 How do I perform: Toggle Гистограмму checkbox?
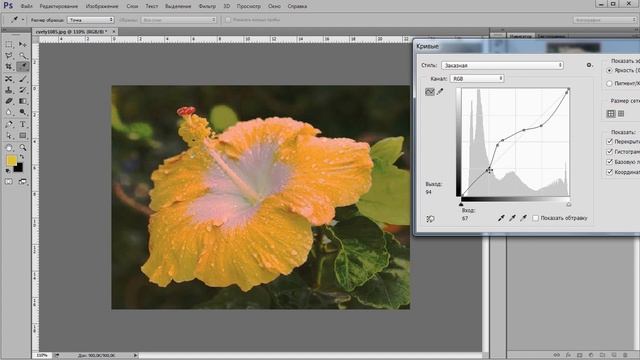[610, 151]
